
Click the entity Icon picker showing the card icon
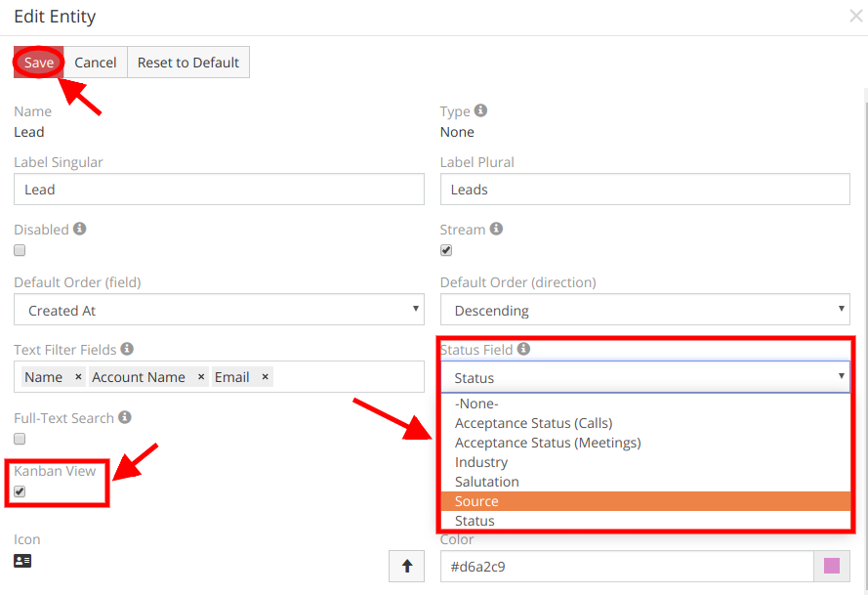[21, 561]
